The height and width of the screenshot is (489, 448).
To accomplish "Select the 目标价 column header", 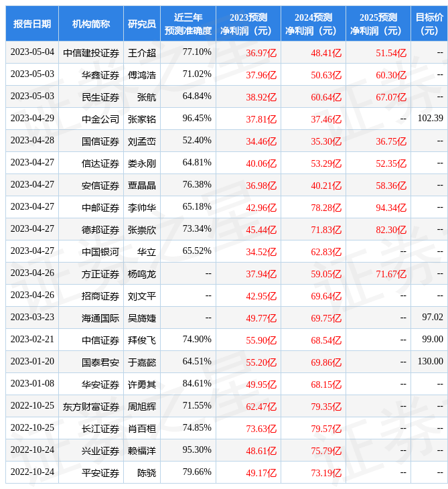I will [x=429, y=24].
